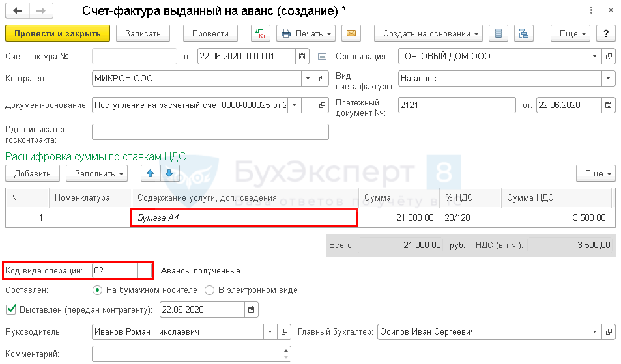Toggle Выставлен (передан контрагенту) checkbox
Image resolution: width=621 pixels, height=364 pixels.
pyautogui.click(x=11, y=309)
